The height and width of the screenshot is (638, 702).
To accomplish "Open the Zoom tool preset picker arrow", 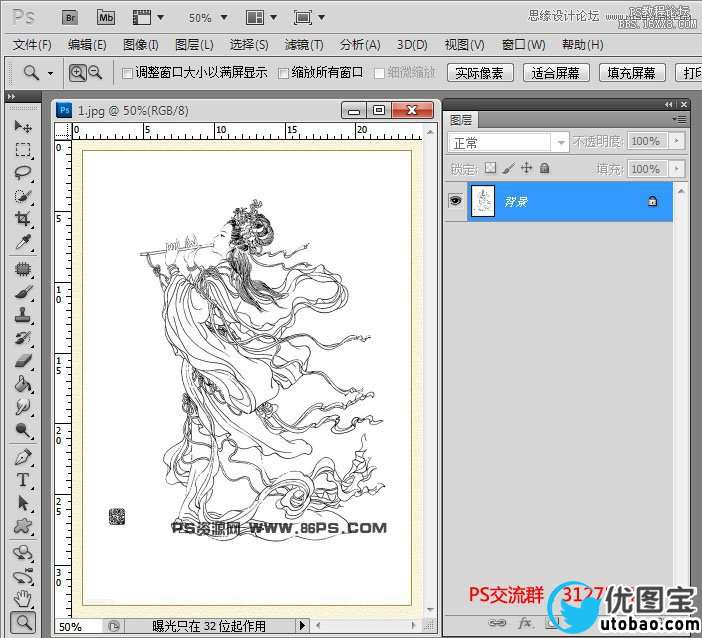I will point(51,73).
